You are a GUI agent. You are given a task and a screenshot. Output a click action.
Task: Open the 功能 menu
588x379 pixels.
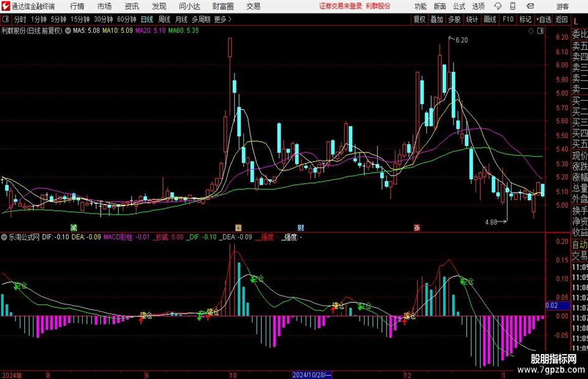421,6
